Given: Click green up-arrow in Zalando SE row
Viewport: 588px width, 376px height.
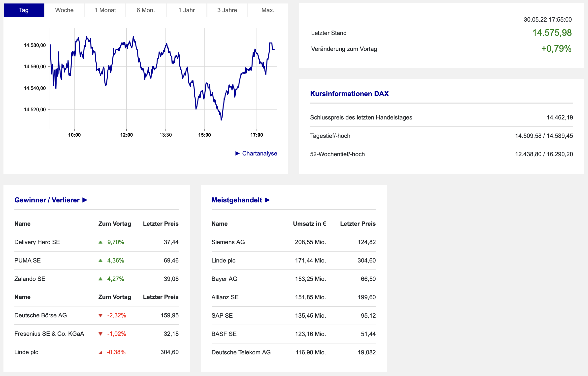Looking at the screenshot, I should click(100, 279).
